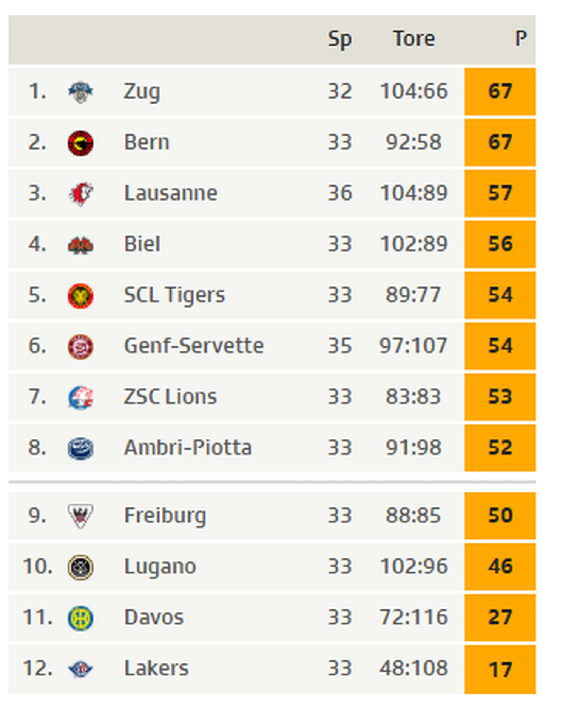The height and width of the screenshot is (728, 580).
Task: Click the Lugano team logo
Action: (x=80, y=567)
